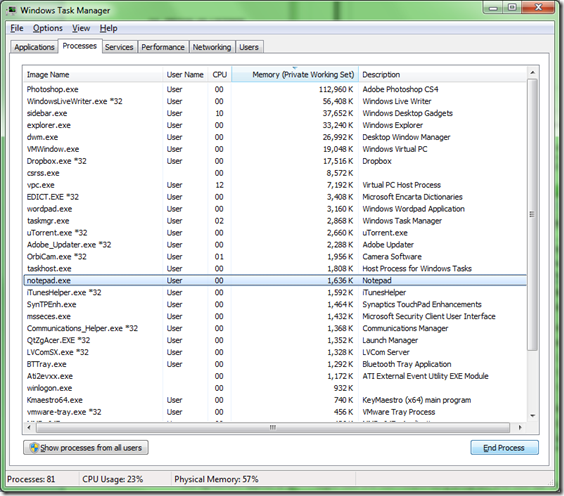Click horizontal scrollbar right arrow

(520, 428)
